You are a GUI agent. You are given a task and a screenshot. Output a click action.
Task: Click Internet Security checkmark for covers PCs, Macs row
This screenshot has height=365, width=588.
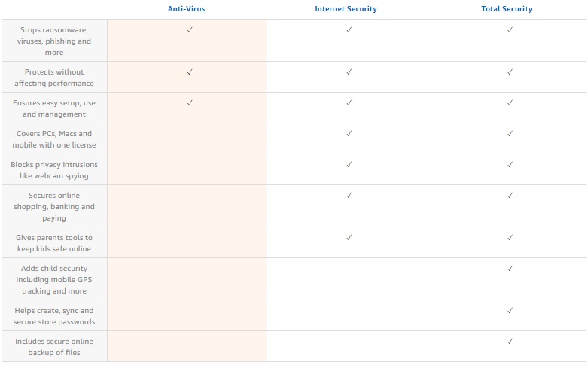pos(349,133)
